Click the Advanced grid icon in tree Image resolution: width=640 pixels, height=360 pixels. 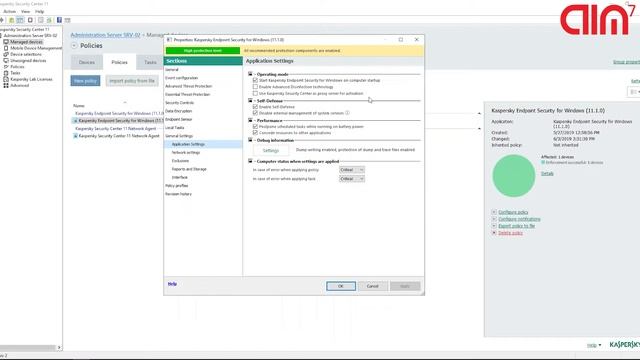(x=6, y=85)
